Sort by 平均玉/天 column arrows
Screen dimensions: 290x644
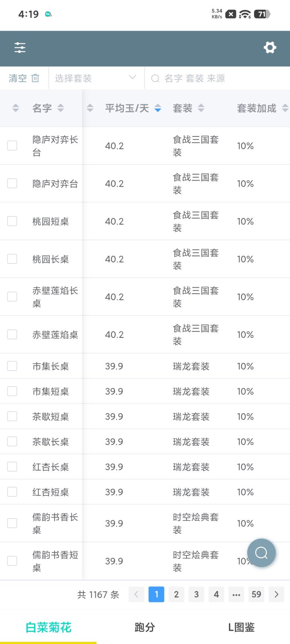[158, 108]
